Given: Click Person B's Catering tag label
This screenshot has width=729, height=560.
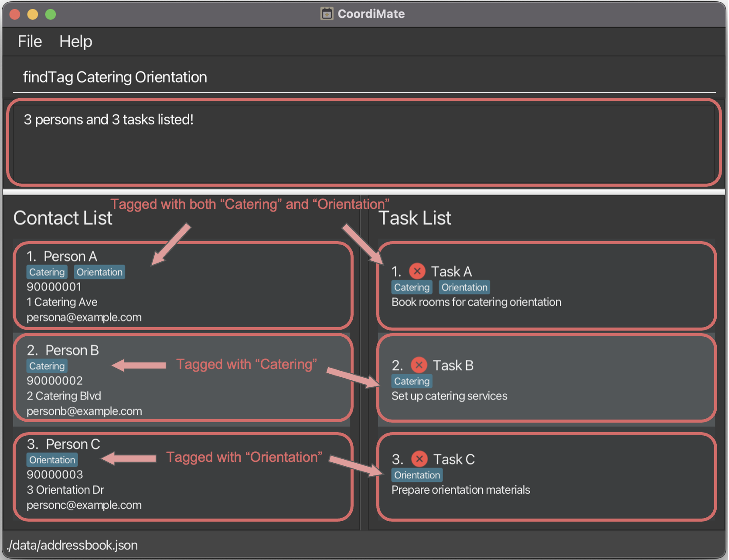Looking at the screenshot, I should point(47,366).
